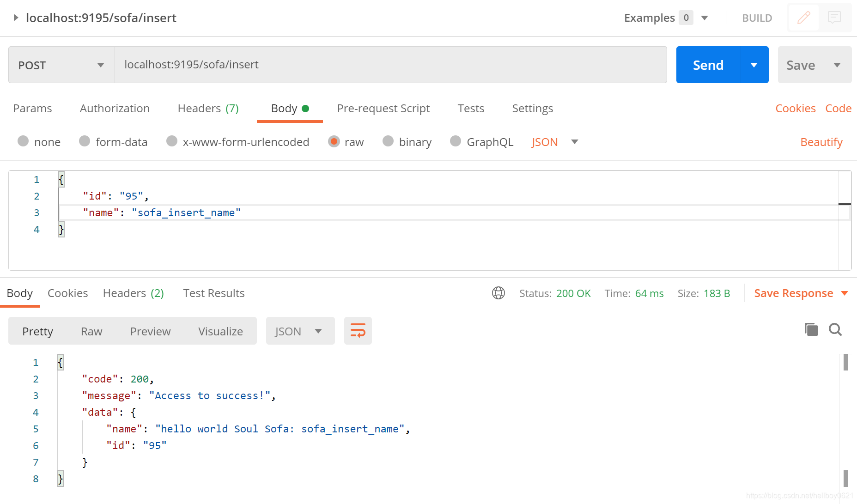857x504 pixels.
Task: Open request body JSON format dropdown
Action: (555, 142)
